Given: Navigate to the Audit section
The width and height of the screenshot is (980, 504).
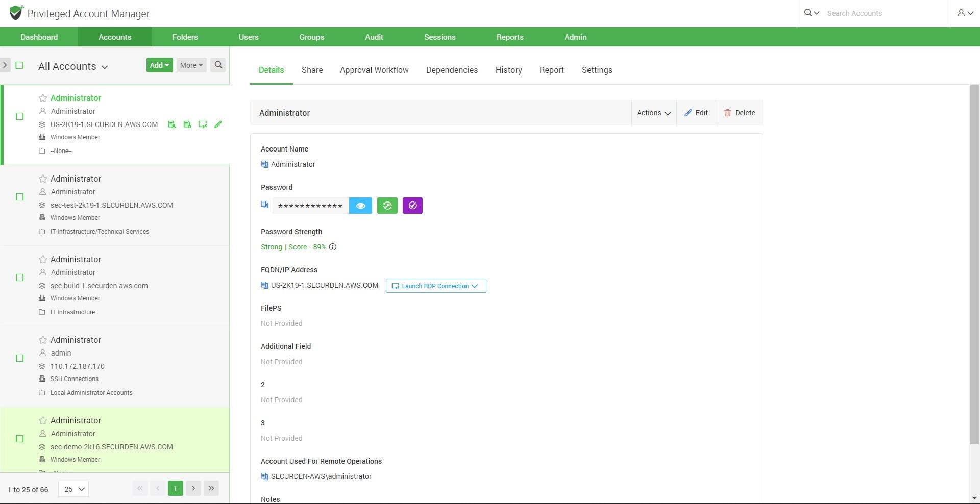Looking at the screenshot, I should point(374,37).
